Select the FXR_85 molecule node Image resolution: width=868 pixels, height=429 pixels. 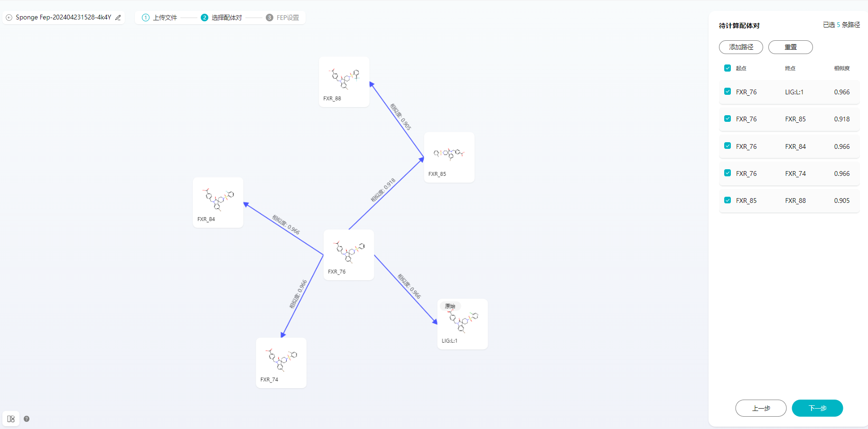[449, 157]
